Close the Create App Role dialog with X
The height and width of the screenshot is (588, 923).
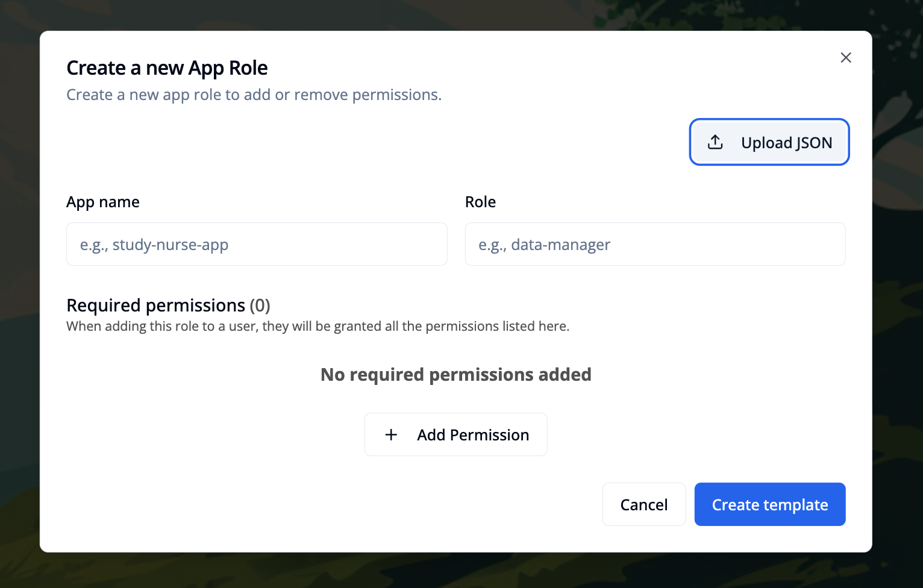tap(846, 57)
